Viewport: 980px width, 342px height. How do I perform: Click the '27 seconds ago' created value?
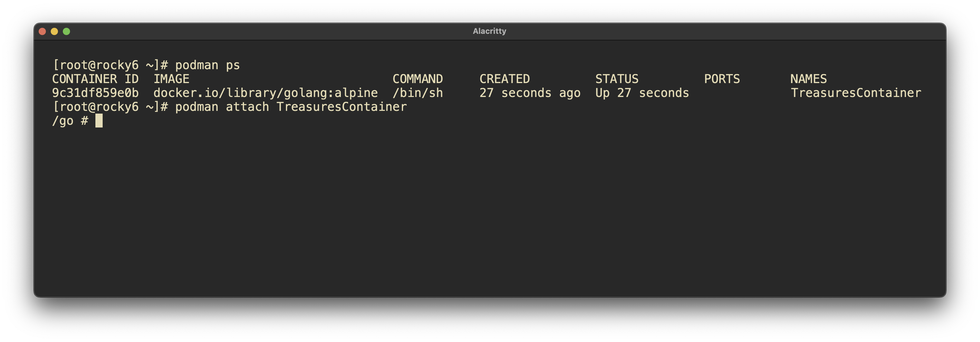(x=530, y=93)
